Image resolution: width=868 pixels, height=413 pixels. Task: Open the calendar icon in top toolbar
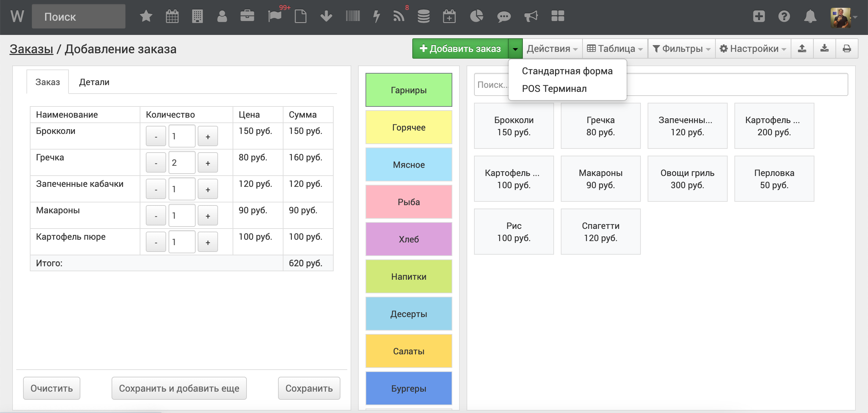172,16
